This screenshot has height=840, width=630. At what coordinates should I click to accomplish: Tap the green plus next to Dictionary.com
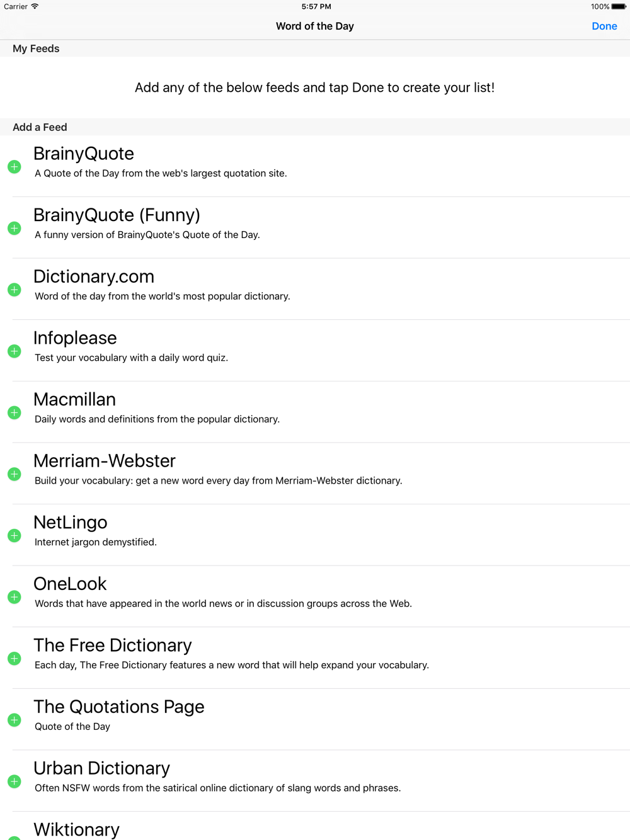point(14,290)
